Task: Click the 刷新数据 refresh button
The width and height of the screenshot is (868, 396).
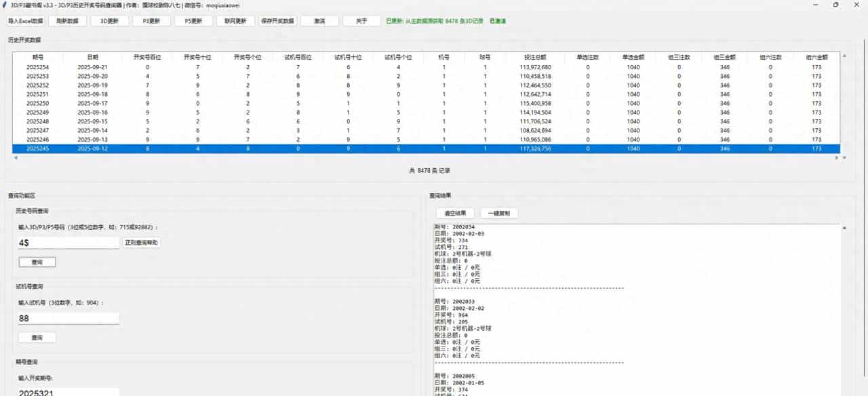Action: coord(68,20)
